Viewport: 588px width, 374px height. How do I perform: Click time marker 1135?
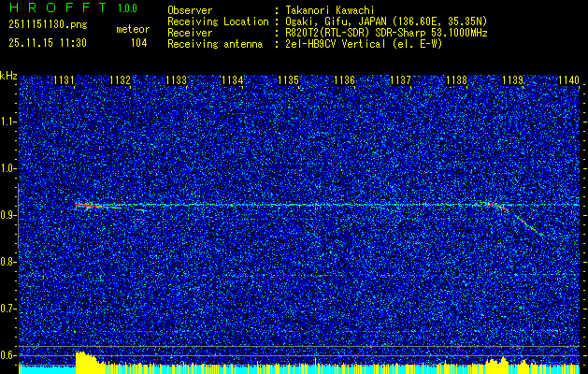288,79
